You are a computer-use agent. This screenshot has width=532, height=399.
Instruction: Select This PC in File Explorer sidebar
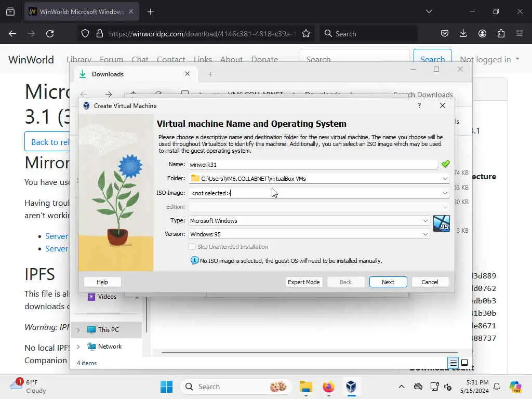[106, 329]
